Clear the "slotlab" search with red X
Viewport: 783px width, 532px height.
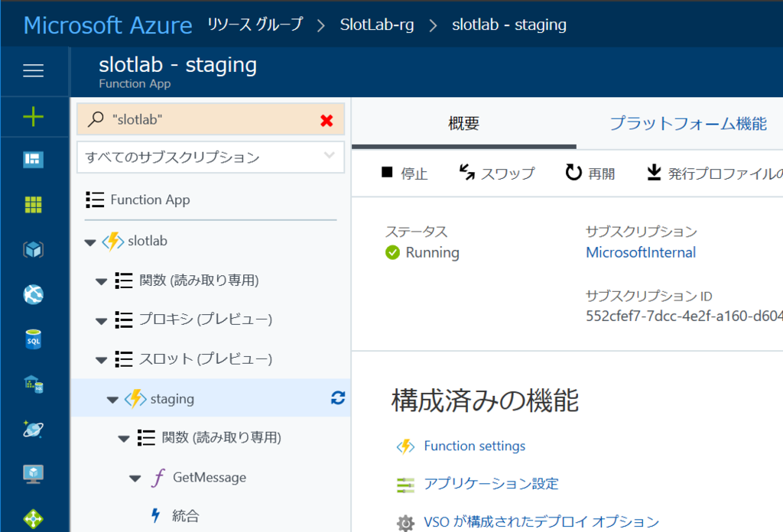coord(327,120)
